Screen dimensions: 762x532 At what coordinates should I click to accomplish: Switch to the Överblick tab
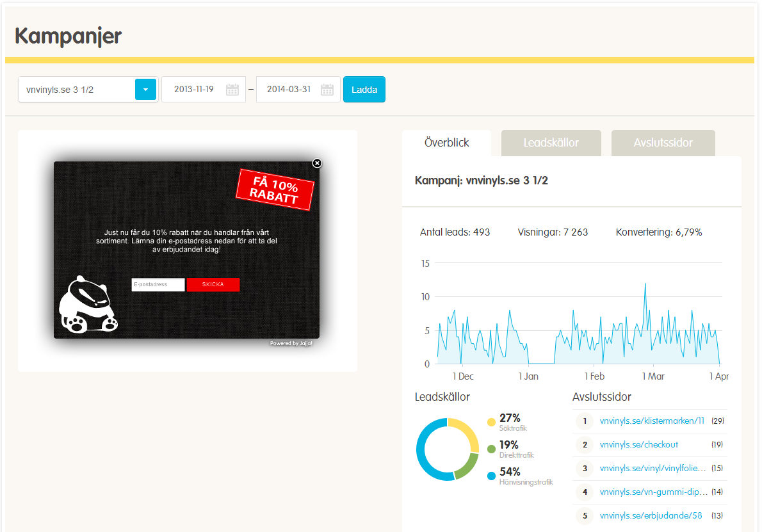point(446,143)
